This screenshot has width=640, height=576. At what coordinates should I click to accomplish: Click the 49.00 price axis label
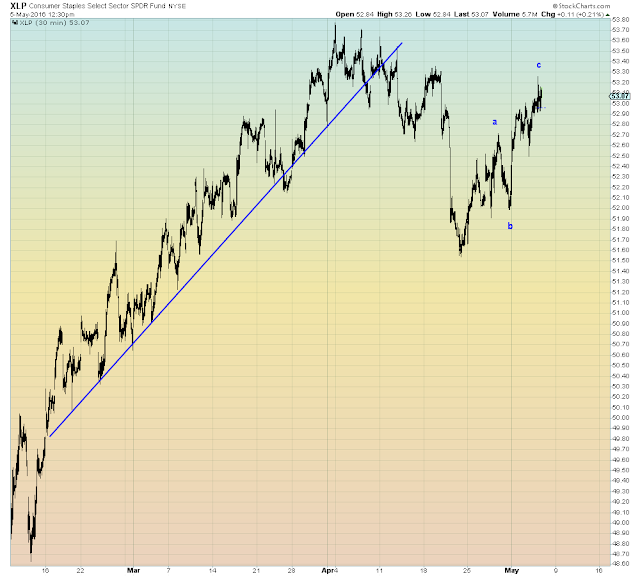click(621, 522)
